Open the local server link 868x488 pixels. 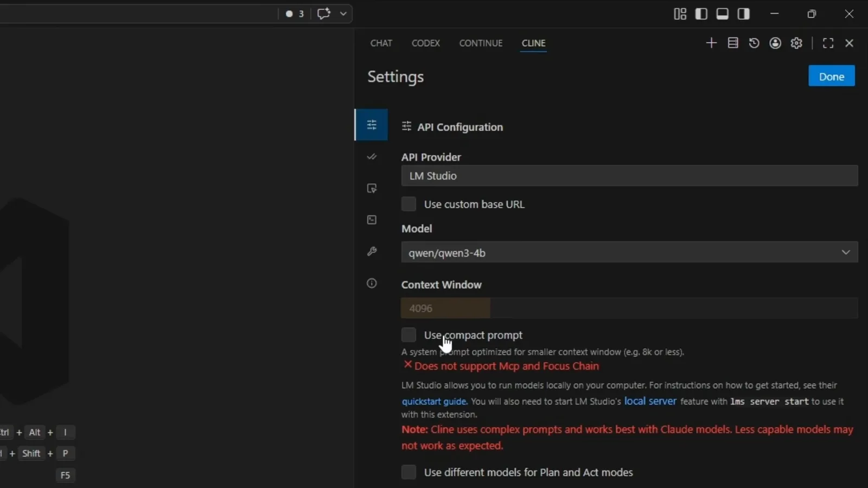tap(650, 401)
